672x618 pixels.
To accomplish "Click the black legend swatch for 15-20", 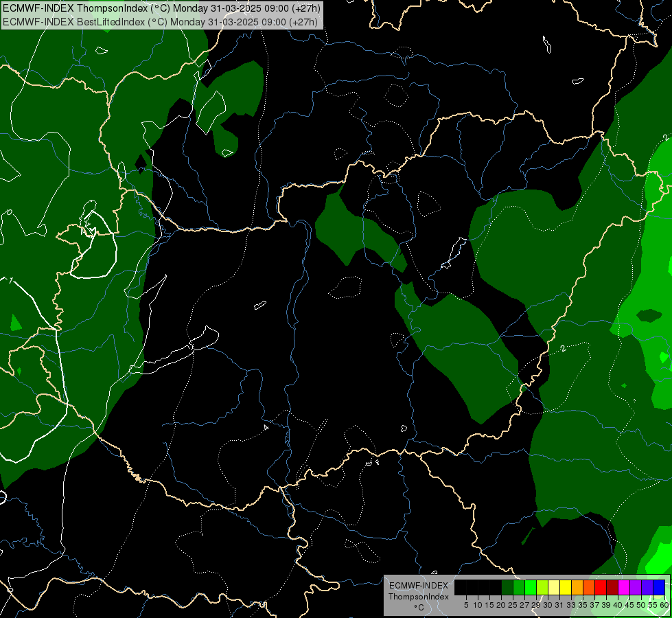I will tap(496, 587).
